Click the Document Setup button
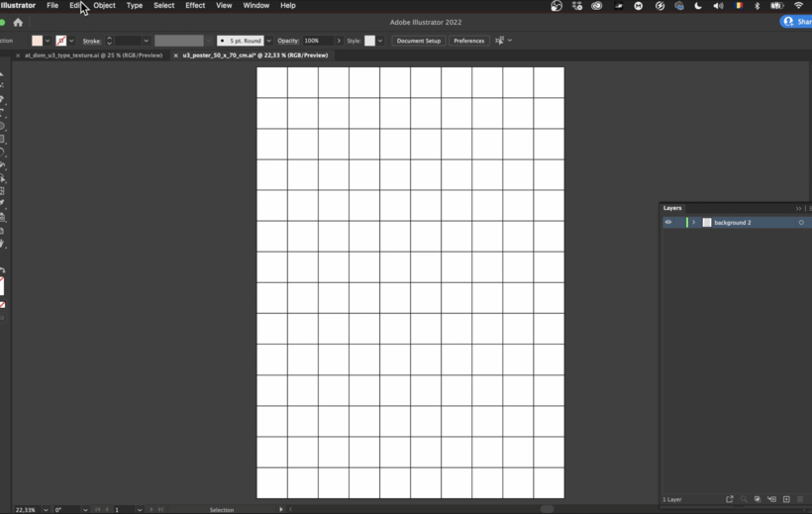The height and width of the screenshot is (514, 812). [419, 41]
